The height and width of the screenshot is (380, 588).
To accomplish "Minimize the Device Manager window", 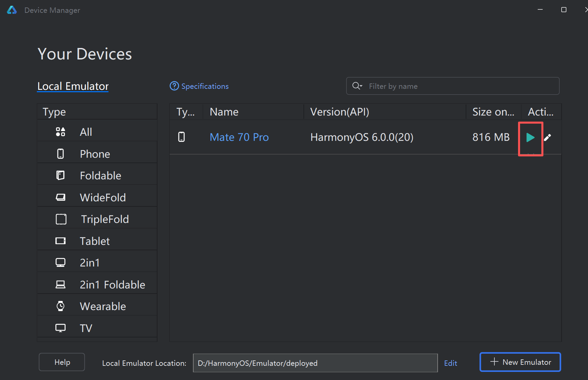I will coord(540,10).
